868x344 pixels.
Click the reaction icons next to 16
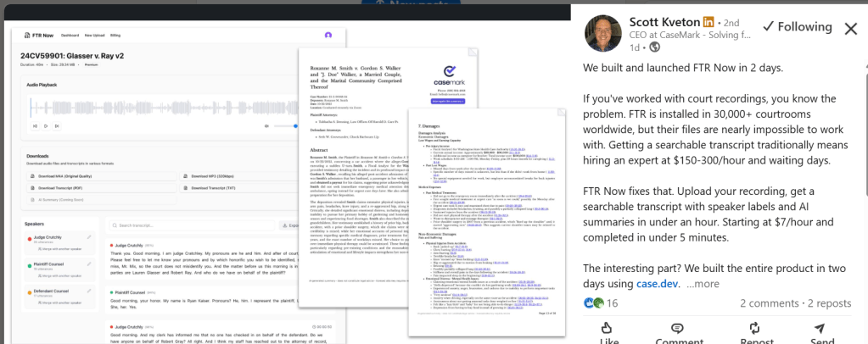[x=593, y=302]
